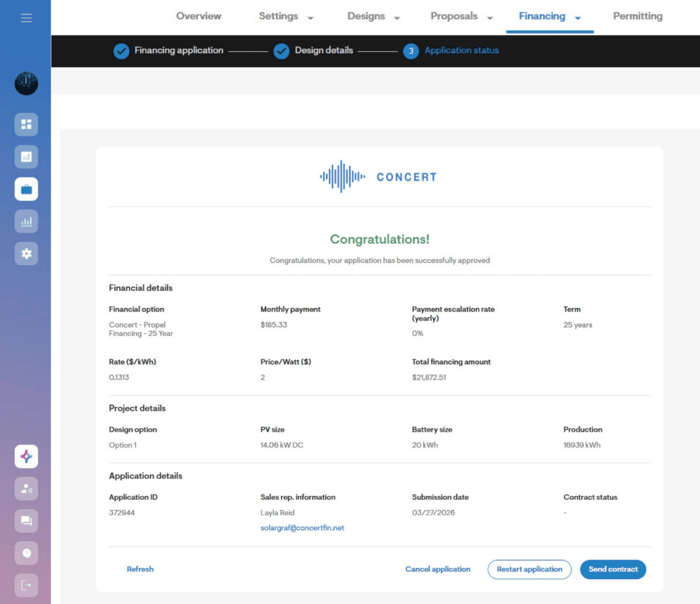Click Cancel application
This screenshot has width=700, height=604.
(438, 569)
